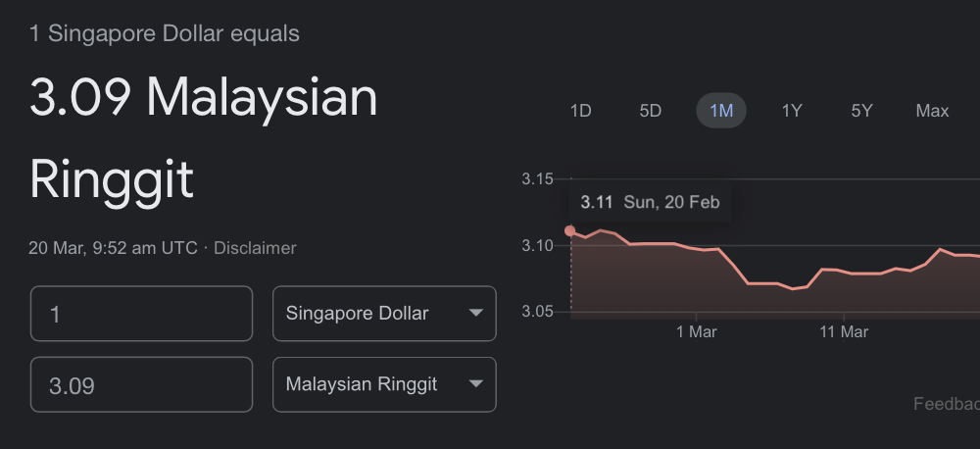Switch to the 5Y chart view

861,111
